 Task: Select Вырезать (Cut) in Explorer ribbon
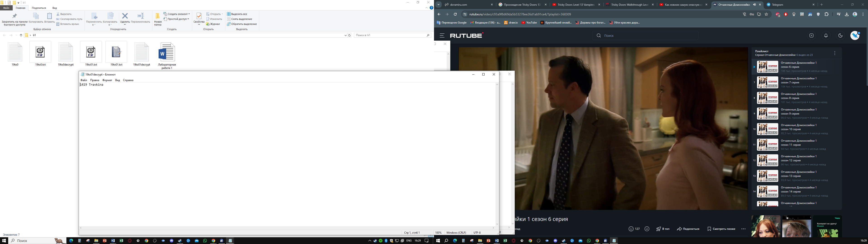(64, 14)
